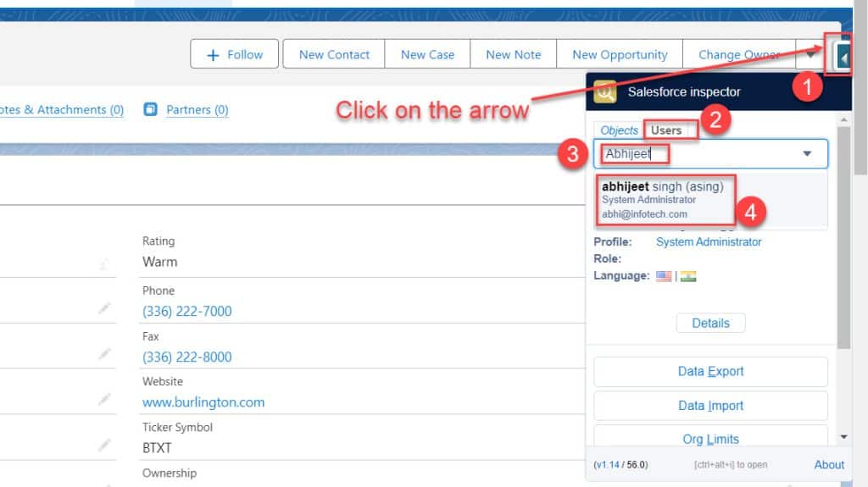Edit the Fax field pencil icon
Image resolution: width=868 pixels, height=487 pixels.
click(x=104, y=354)
